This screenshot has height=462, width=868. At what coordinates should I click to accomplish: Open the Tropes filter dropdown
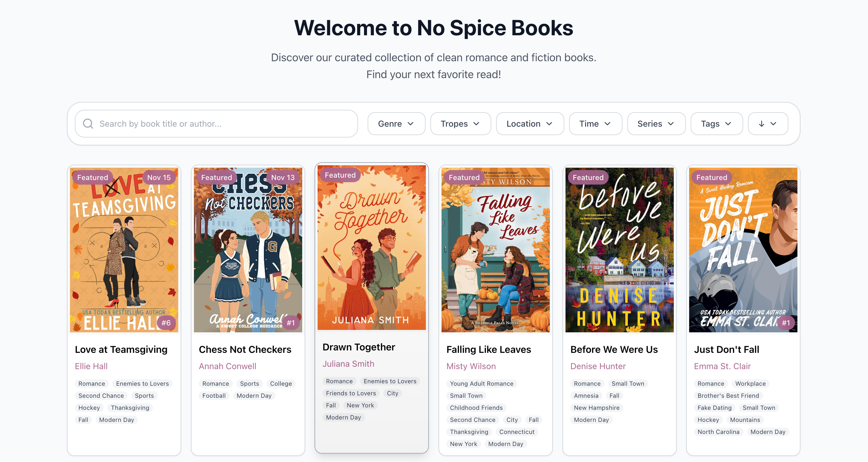coord(460,124)
